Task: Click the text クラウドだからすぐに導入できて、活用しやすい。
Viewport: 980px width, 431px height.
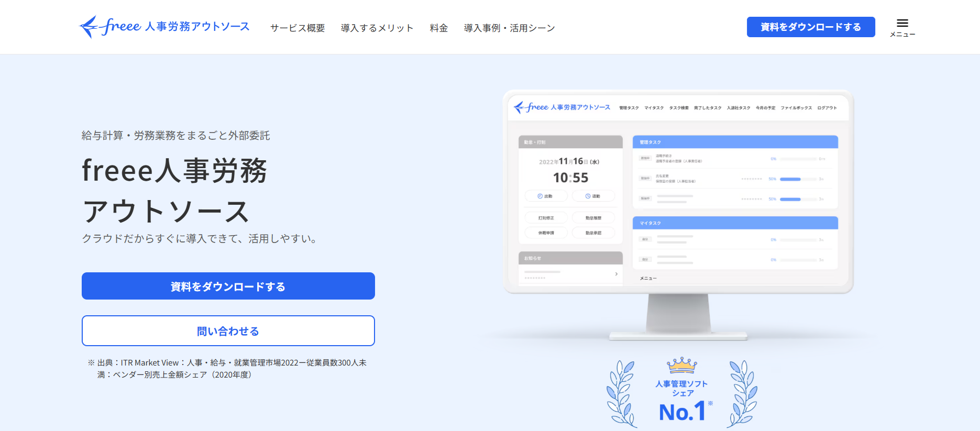Action: pos(200,238)
